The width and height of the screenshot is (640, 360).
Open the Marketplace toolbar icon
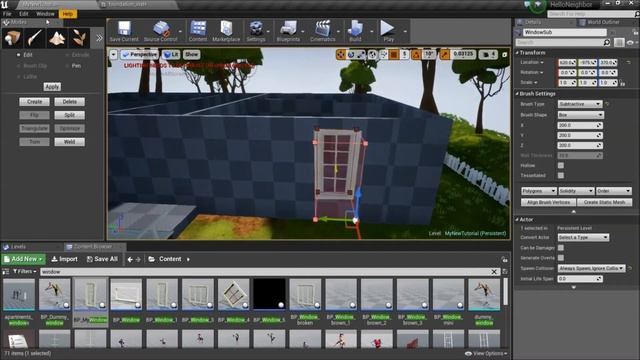click(x=226, y=31)
